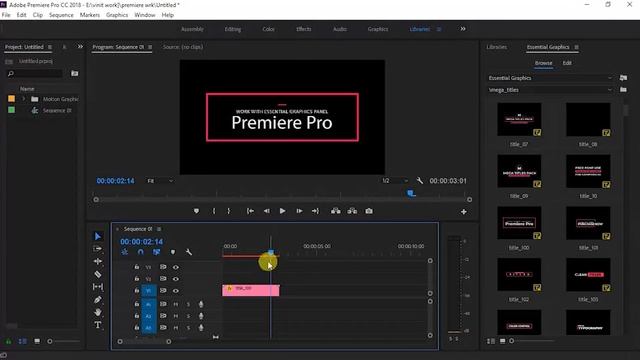
Task: Click the Mark In button
Action: click(214, 211)
